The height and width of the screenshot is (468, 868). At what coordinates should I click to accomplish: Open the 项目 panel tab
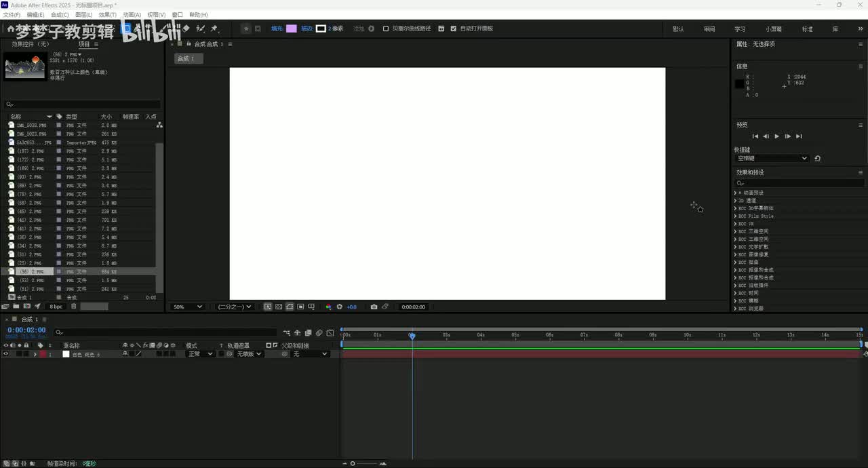84,44
